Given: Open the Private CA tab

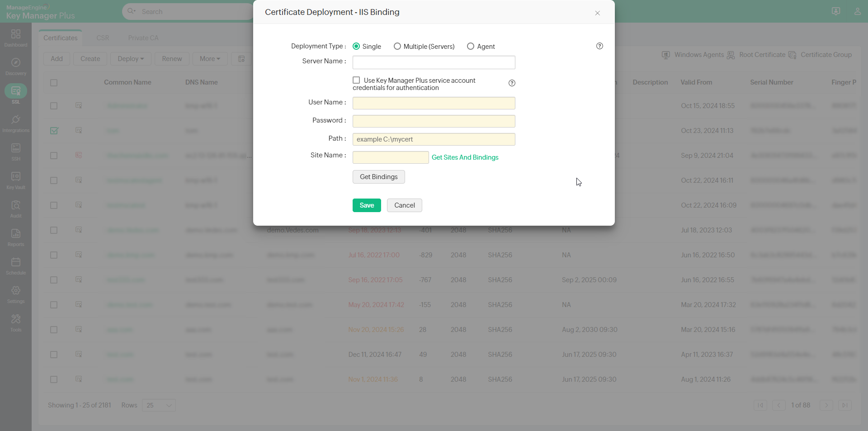Looking at the screenshot, I should (143, 38).
